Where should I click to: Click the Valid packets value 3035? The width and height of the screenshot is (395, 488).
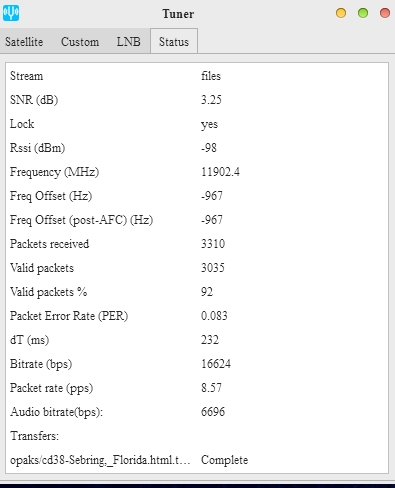(x=213, y=268)
